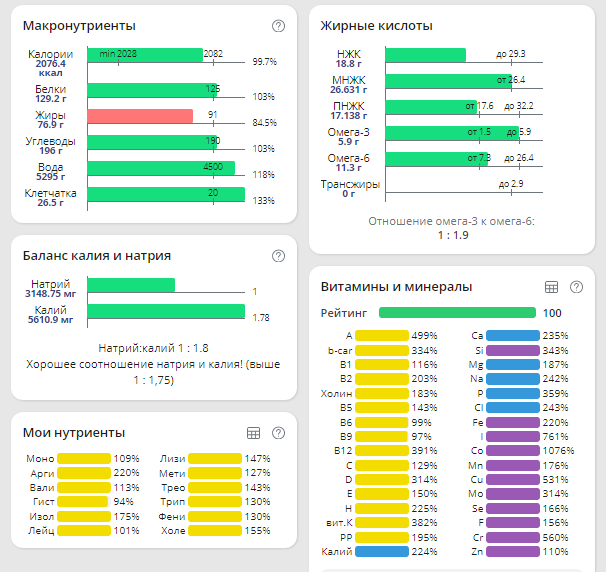606x572 pixels.
Task: Click the help icon in Мои нутриенты
Action: 278,433
